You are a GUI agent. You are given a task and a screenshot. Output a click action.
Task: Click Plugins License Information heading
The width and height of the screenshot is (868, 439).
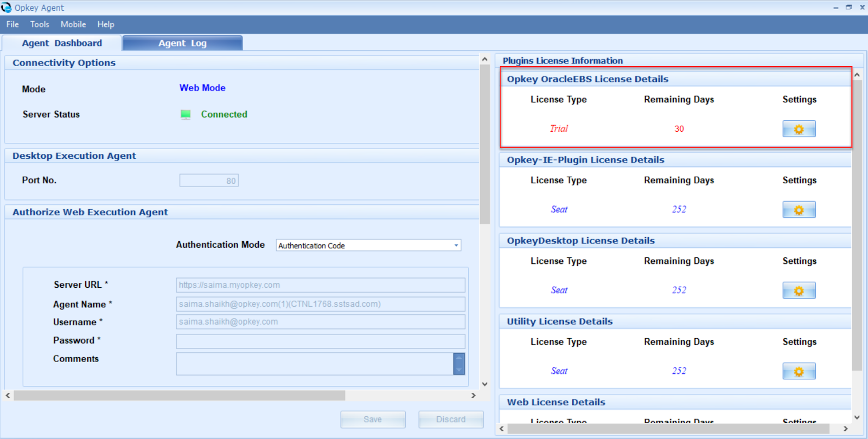(563, 61)
